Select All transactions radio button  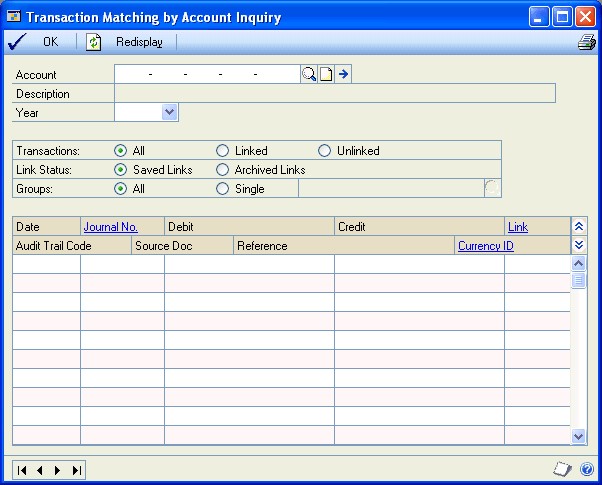tap(120, 151)
